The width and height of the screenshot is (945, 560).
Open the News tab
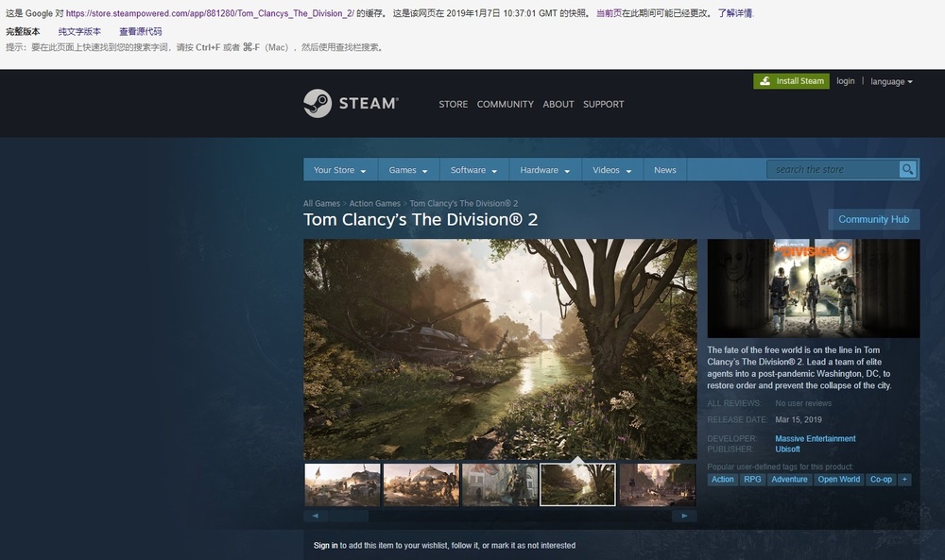[x=664, y=170]
